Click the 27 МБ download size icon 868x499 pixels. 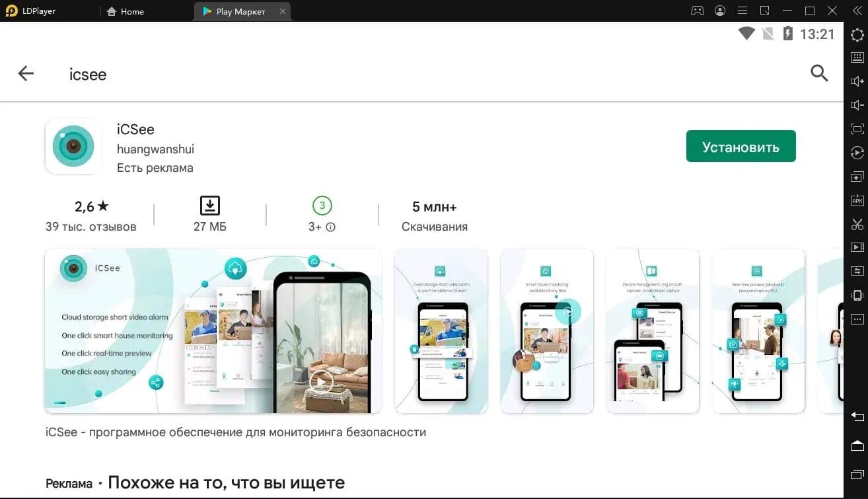point(210,206)
